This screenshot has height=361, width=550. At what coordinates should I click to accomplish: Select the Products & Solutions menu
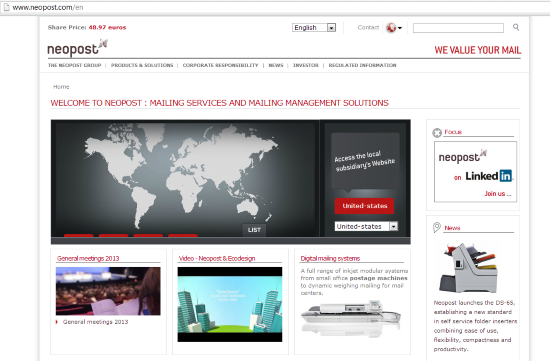pyautogui.click(x=142, y=65)
